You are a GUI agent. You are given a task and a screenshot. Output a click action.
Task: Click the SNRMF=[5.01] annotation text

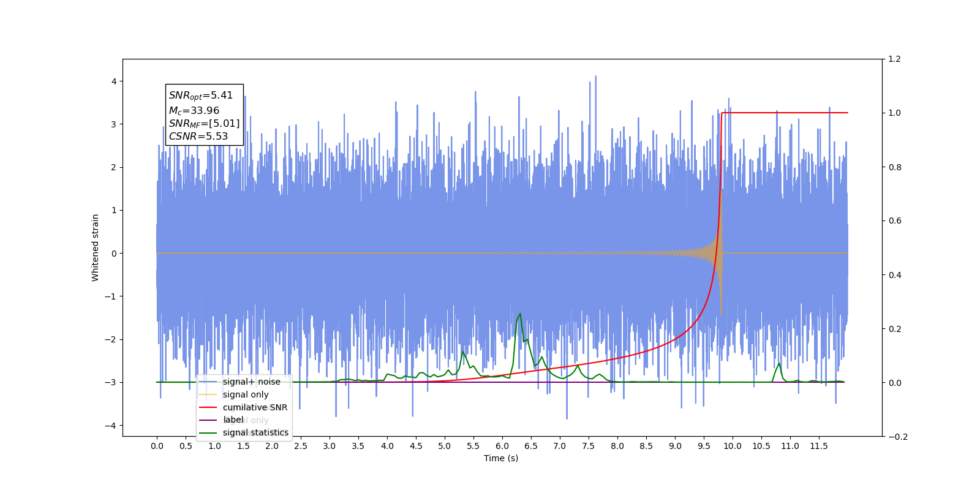(x=205, y=124)
